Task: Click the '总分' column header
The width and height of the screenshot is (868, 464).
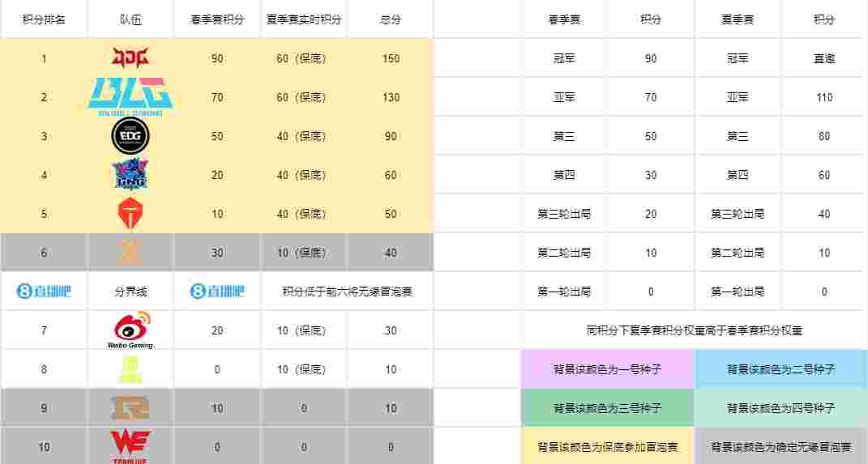Action: [391, 19]
